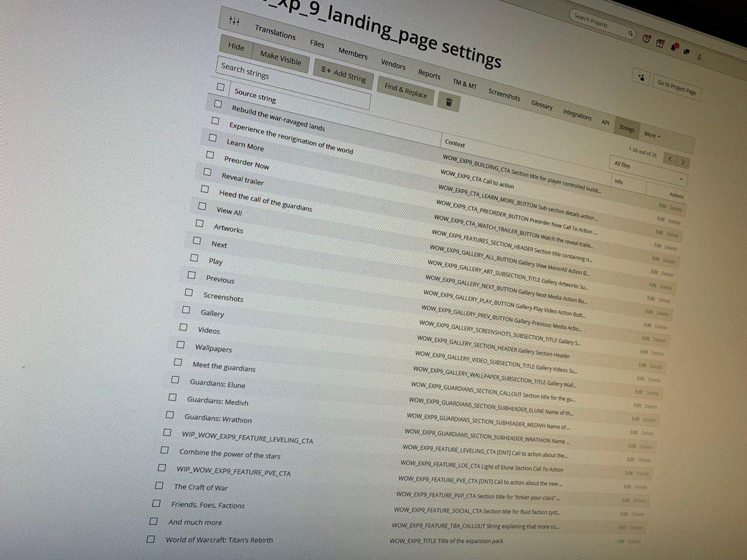Open the user profile avatar icon
Screen dimensions: 747x560
pyautogui.click(x=699, y=56)
